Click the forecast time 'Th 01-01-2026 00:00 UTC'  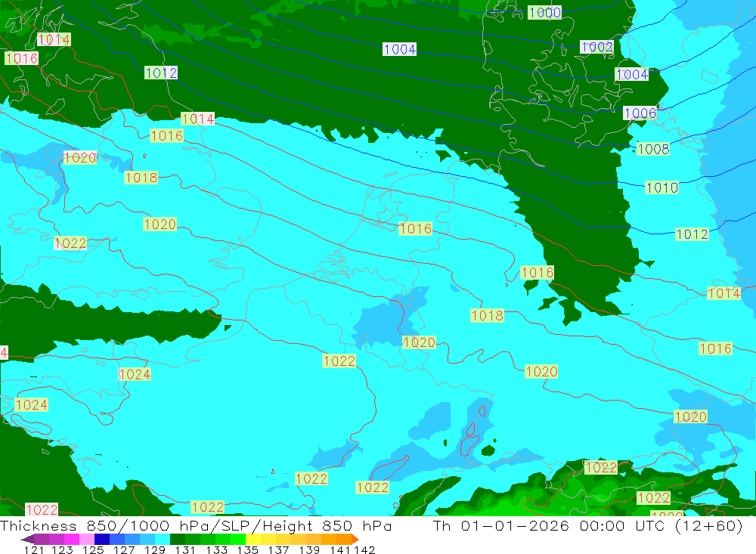[x=550, y=525]
